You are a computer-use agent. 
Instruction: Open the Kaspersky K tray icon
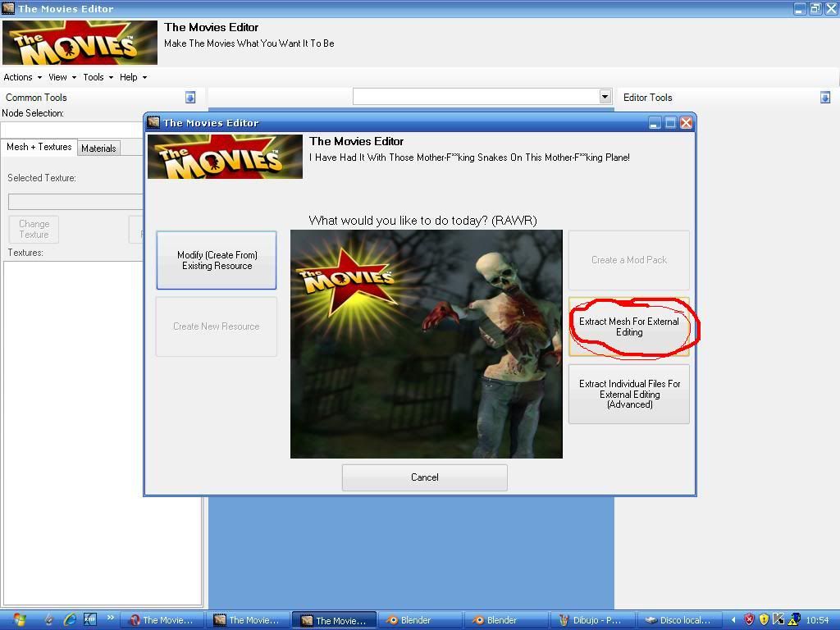coord(778,620)
